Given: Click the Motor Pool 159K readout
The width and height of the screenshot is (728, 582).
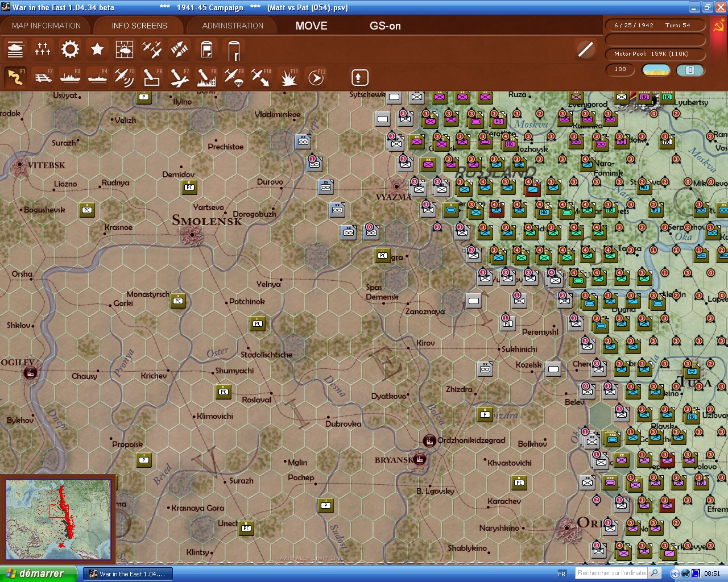Looking at the screenshot, I should pos(655,53).
